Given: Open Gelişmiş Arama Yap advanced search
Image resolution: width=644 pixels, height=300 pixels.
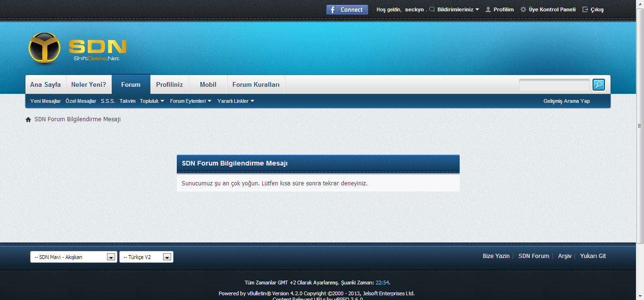Looking at the screenshot, I should pyautogui.click(x=567, y=101).
